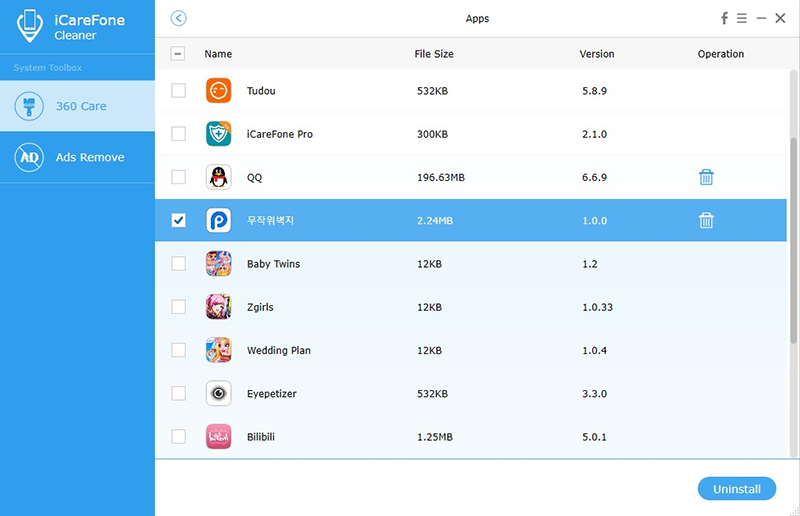The height and width of the screenshot is (516, 800).
Task: Minimize the iCareFone Cleaner window
Action: coord(761,18)
